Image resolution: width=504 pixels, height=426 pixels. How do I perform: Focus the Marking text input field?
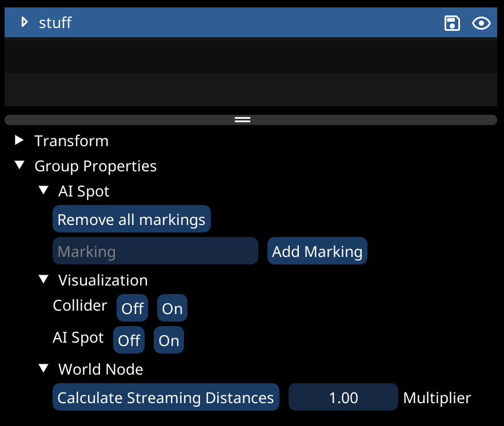tap(155, 251)
